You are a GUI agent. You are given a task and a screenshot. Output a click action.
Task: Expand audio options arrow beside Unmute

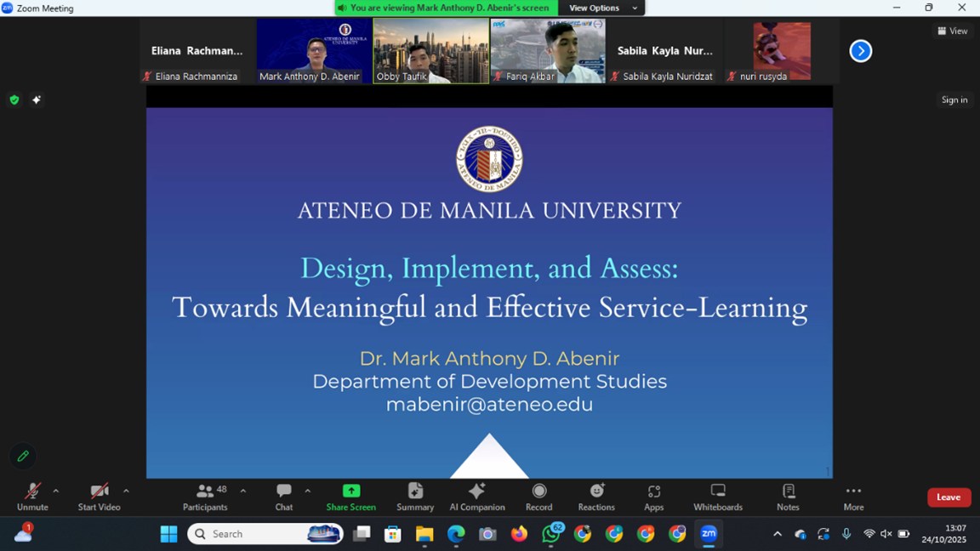(x=55, y=491)
